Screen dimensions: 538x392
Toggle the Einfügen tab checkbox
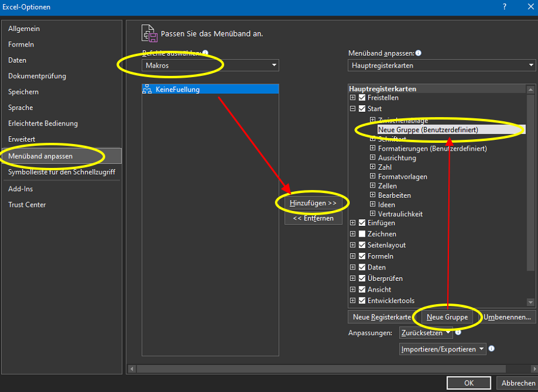tap(362, 222)
